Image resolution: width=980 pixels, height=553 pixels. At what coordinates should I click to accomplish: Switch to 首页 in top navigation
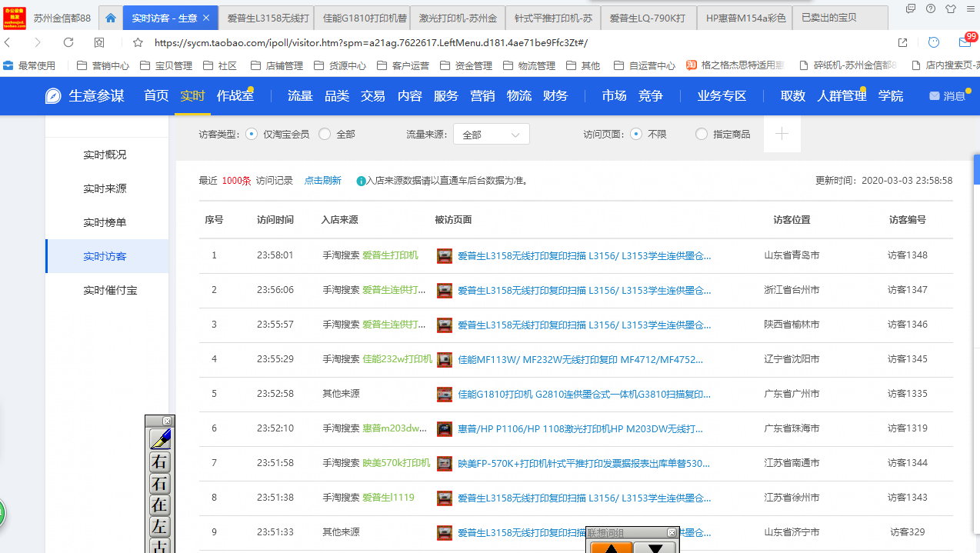(156, 96)
